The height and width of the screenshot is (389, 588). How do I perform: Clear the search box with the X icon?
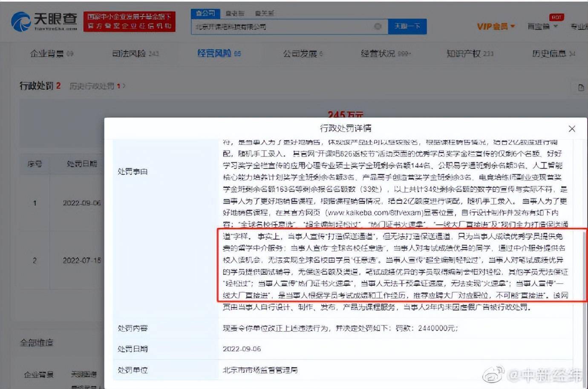pyautogui.click(x=378, y=26)
